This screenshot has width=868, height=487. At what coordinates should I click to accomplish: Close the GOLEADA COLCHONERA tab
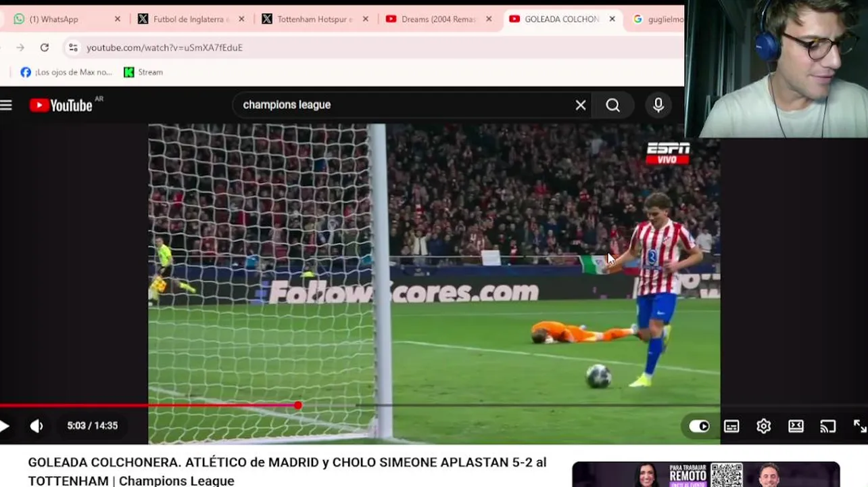click(612, 19)
